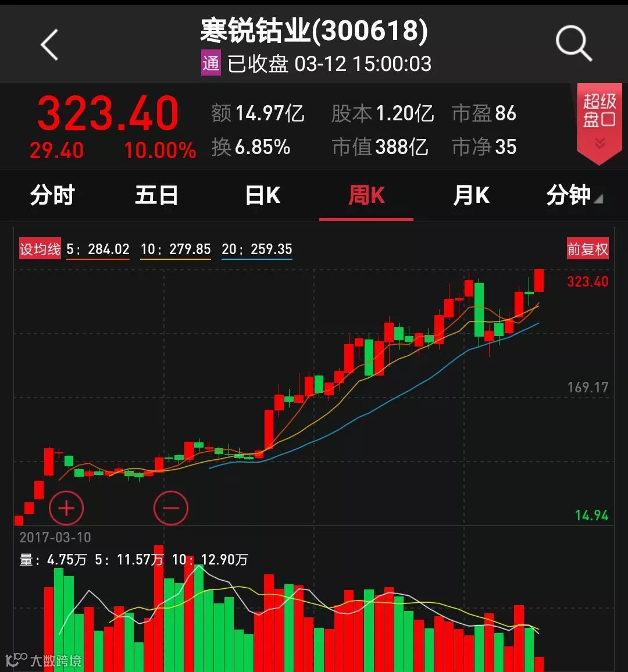
Task: Select MA5 value 284.02
Action: (x=109, y=249)
